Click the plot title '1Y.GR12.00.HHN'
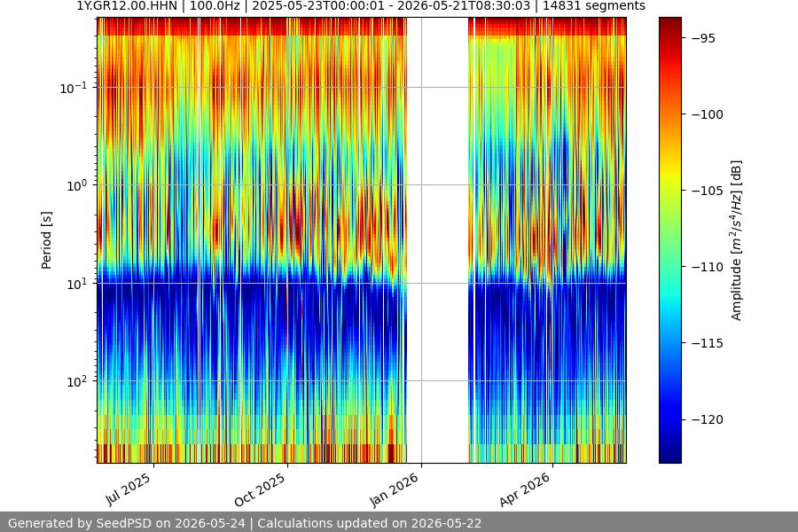 127,6
